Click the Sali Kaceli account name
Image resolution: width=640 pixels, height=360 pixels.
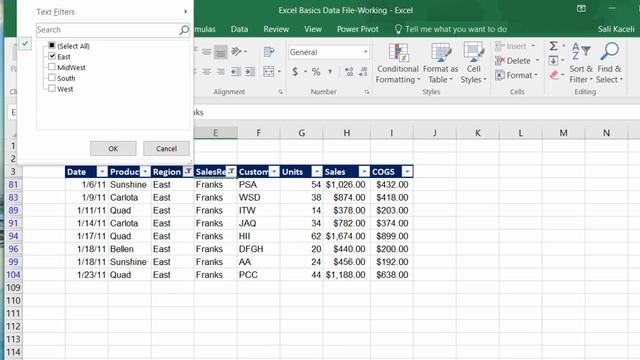616,29
